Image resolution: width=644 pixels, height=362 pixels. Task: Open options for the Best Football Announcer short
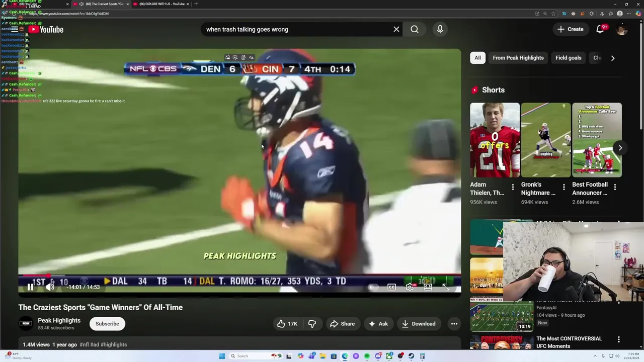pyautogui.click(x=615, y=187)
